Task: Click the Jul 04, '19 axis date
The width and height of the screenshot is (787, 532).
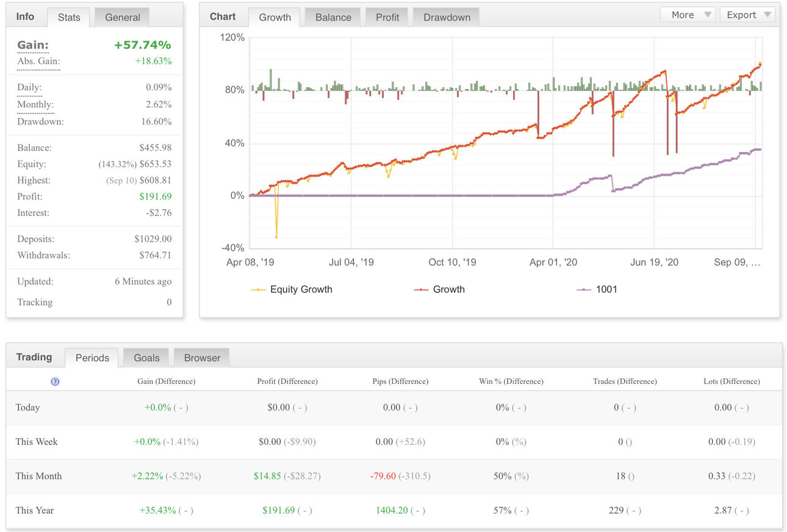Action: tap(351, 262)
